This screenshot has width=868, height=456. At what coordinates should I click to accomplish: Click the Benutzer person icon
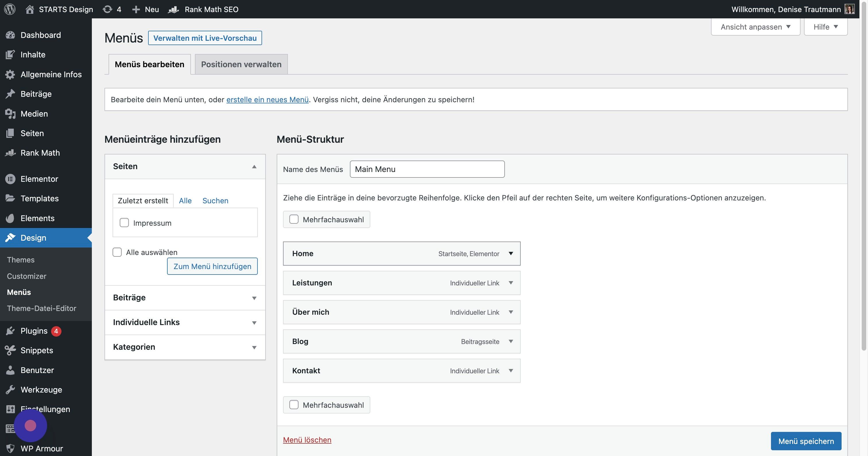click(10, 370)
